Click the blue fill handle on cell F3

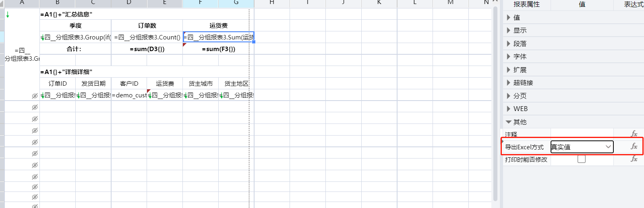click(254, 42)
